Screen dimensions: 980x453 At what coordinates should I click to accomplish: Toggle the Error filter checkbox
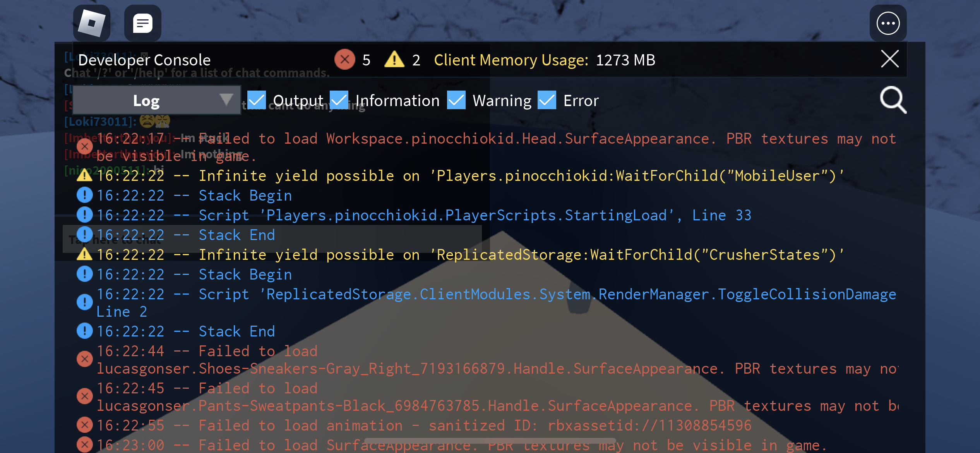[547, 100]
